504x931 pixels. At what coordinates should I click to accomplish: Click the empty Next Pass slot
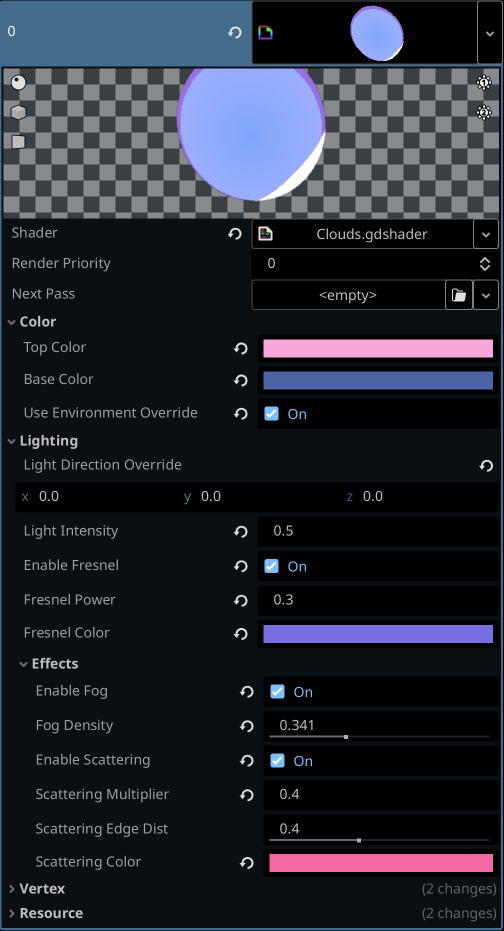(348, 295)
